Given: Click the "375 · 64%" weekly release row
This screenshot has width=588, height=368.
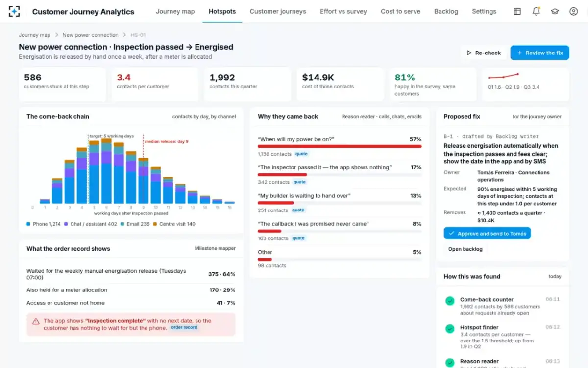Looking at the screenshot, I should [x=131, y=274].
